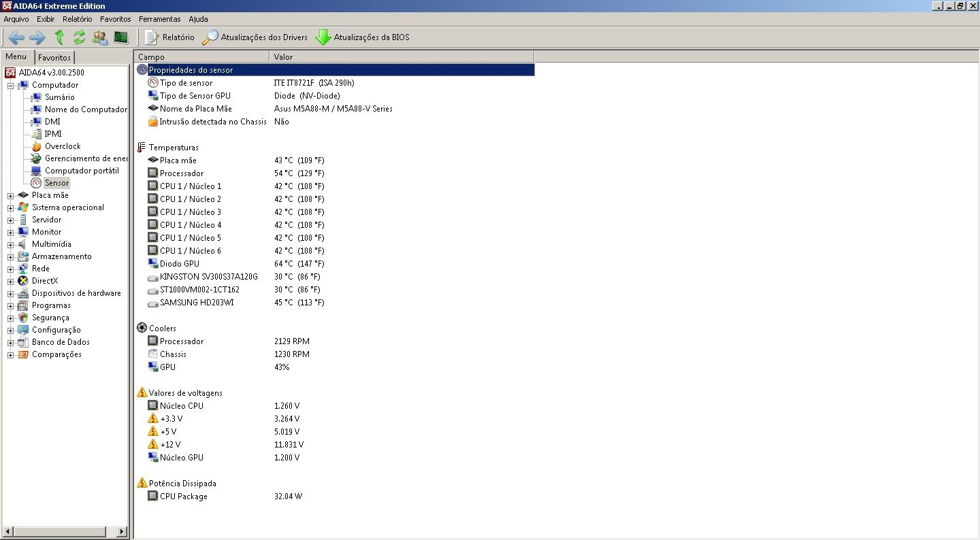
Task: Switch to the Menu tab
Action: [x=16, y=57]
